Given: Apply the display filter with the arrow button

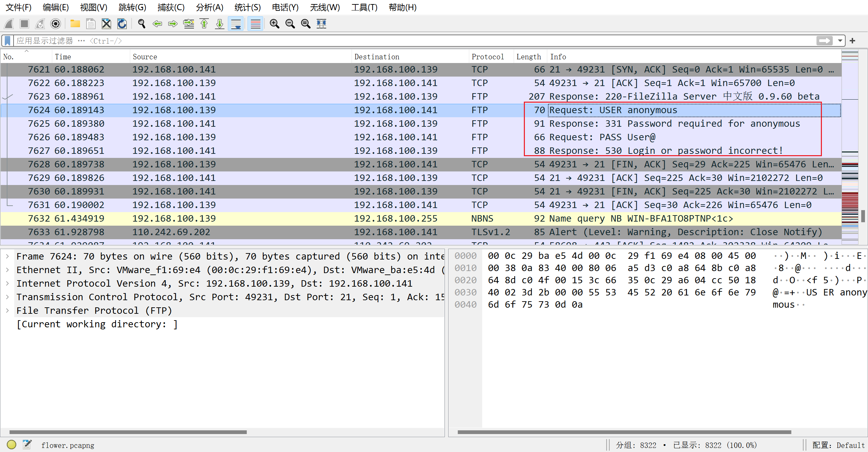Looking at the screenshot, I should point(825,41).
